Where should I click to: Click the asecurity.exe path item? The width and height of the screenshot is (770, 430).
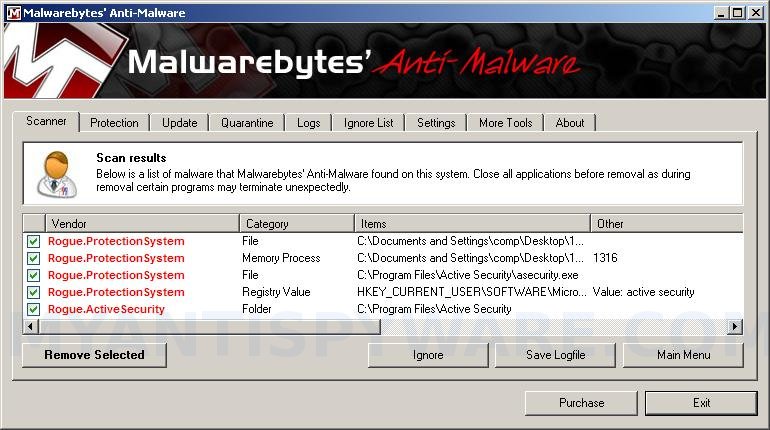point(468,275)
